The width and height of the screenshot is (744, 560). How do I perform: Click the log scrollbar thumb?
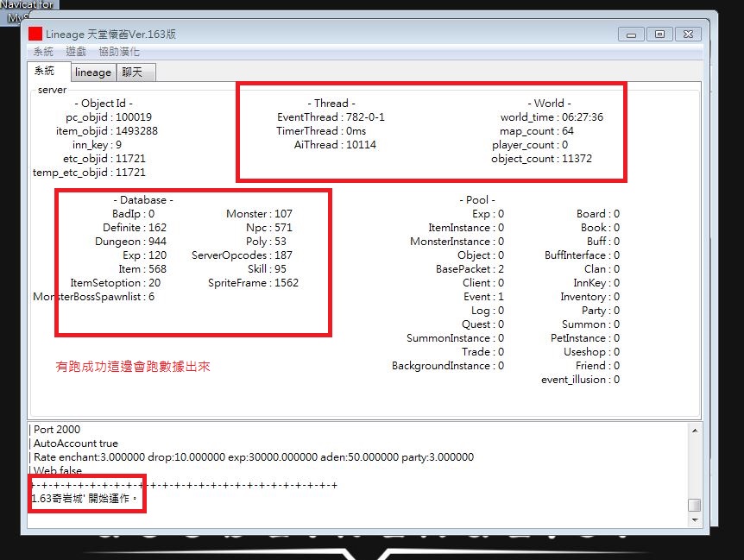[x=695, y=505]
